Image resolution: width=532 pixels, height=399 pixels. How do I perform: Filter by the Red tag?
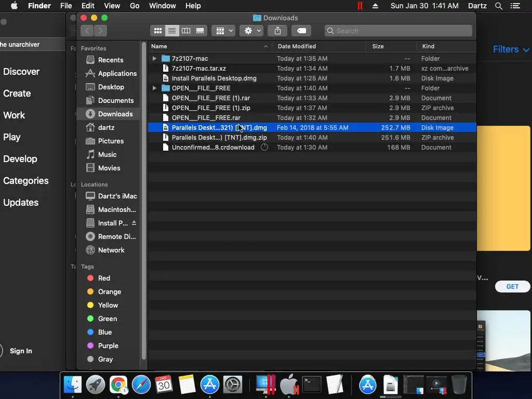click(x=109, y=278)
